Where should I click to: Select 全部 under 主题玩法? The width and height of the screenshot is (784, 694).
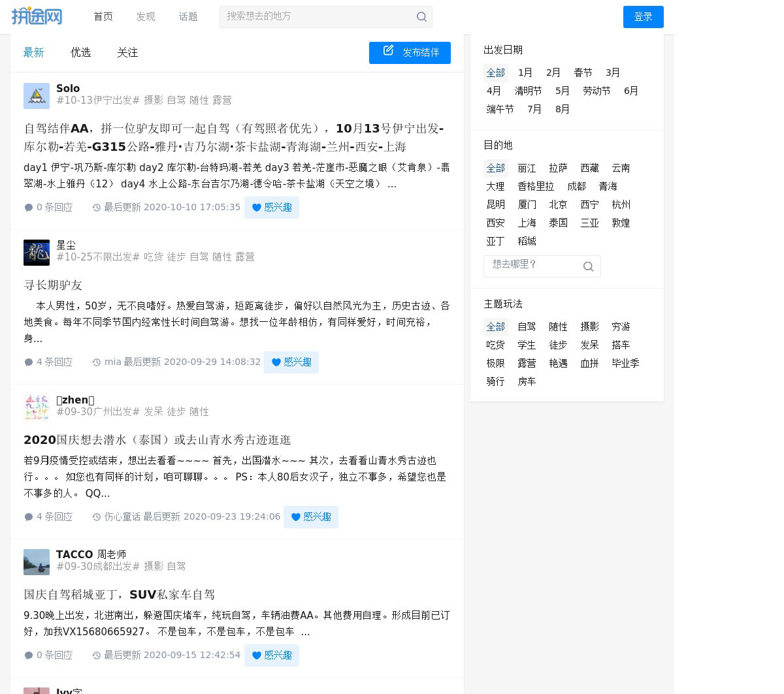pos(496,327)
